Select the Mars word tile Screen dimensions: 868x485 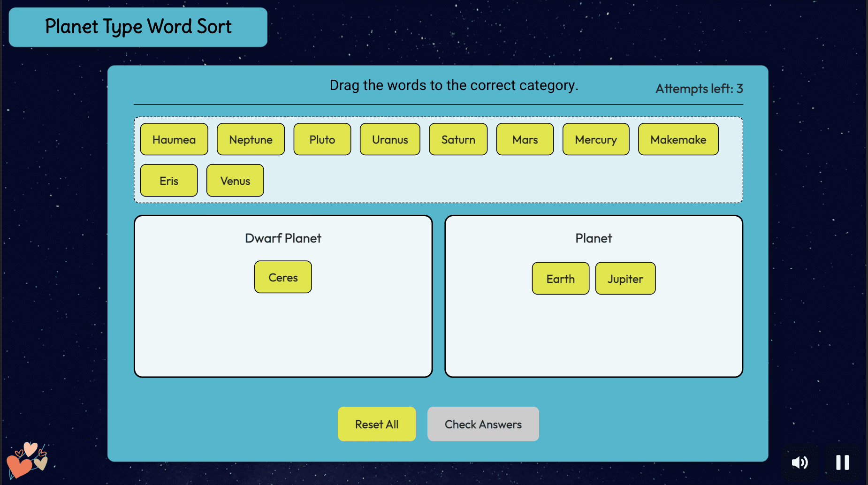[x=525, y=139]
